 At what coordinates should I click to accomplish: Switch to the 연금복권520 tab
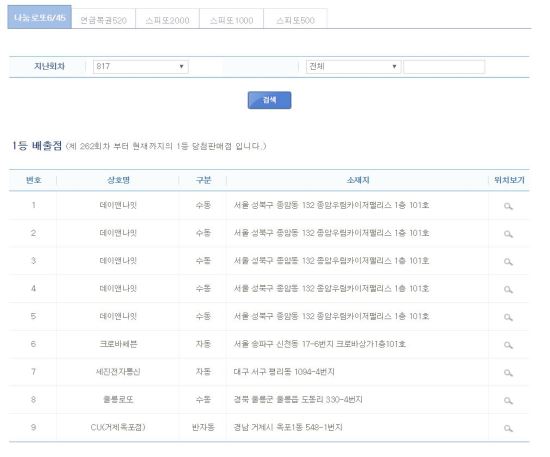click(x=103, y=19)
